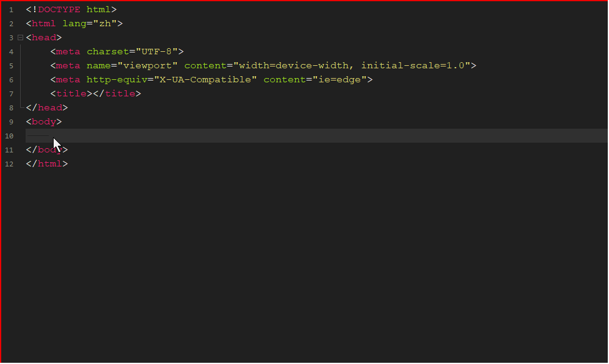Image resolution: width=609 pixels, height=364 pixels.
Task: Click the content attribute on line 6
Action: [285, 79]
